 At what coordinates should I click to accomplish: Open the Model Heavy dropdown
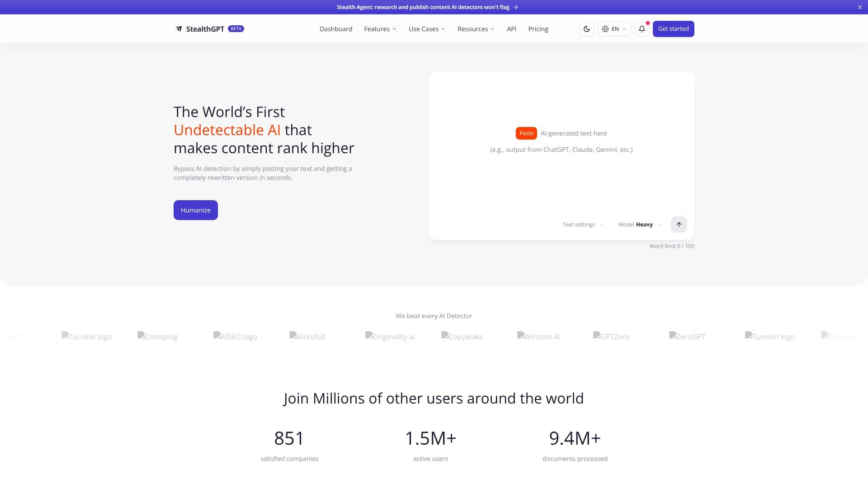[639, 225]
